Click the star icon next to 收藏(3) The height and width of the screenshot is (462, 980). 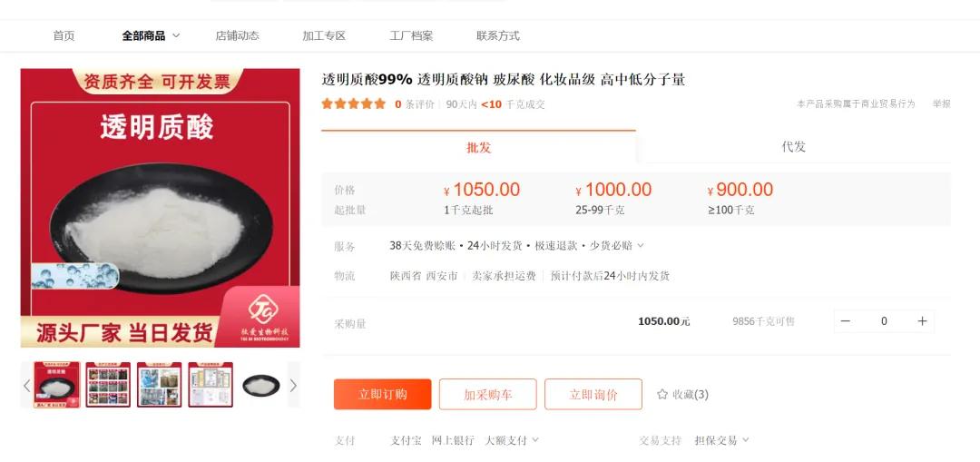click(662, 395)
